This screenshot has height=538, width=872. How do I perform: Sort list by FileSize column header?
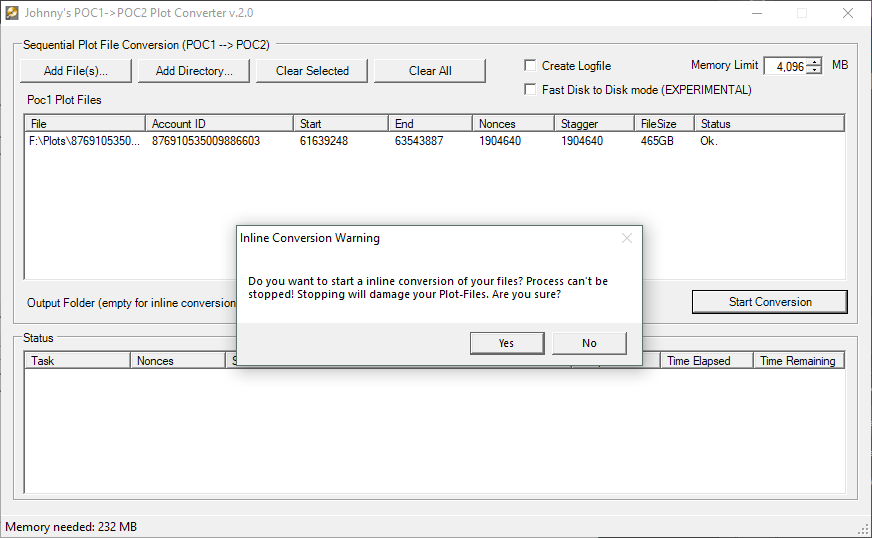(x=664, y=124)
